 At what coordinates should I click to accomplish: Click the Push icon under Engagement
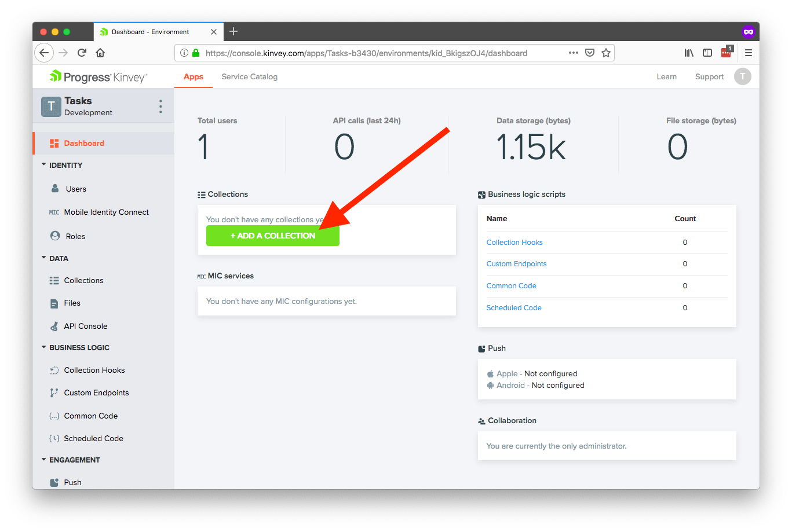54,483
